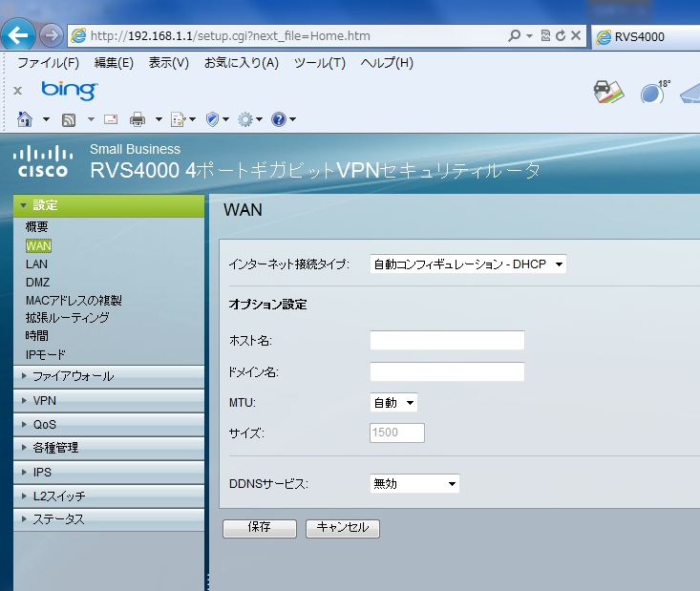
Task: Open the Bing weather icon showing 18°
Action: 655,92
